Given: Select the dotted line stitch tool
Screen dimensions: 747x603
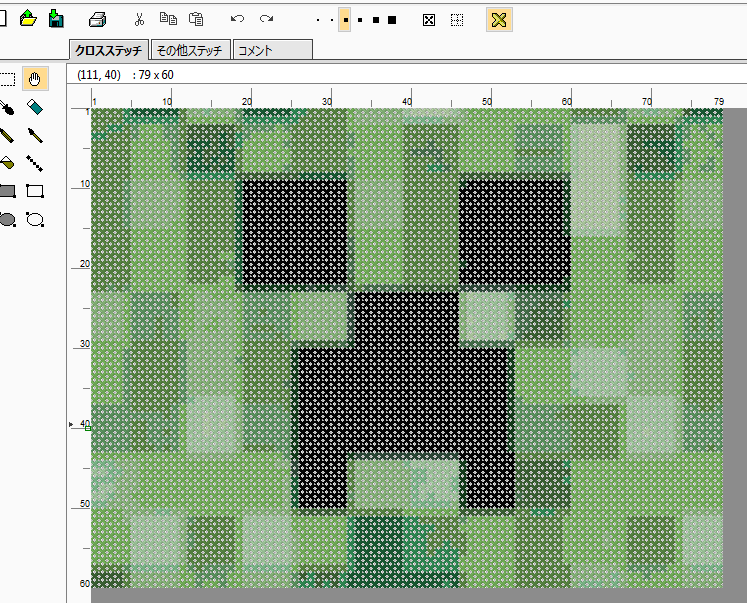Looking at the screenshot, I should click(35, 163).
